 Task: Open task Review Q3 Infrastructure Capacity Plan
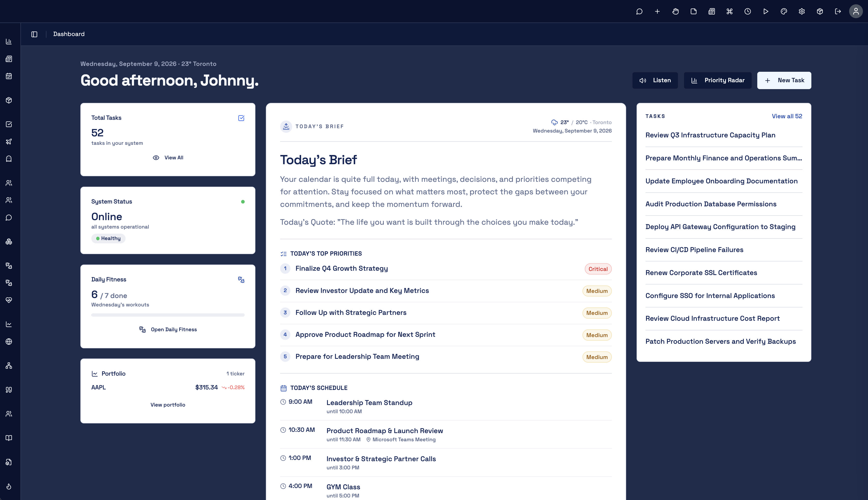pos(710,135)
